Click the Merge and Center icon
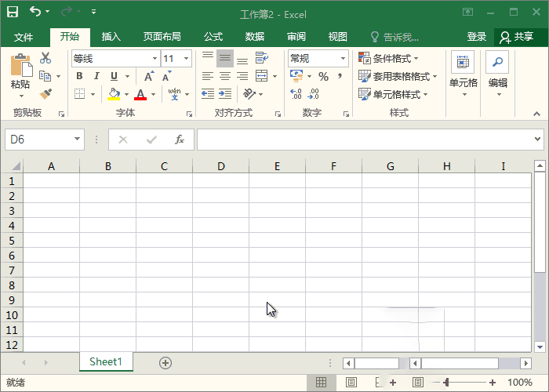 point(261,75)
